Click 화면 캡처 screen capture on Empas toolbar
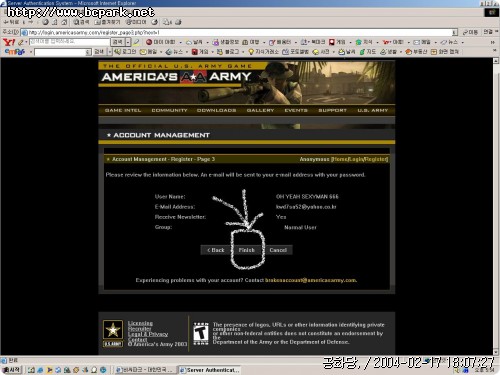500x375 pixels. click(445, 52)
